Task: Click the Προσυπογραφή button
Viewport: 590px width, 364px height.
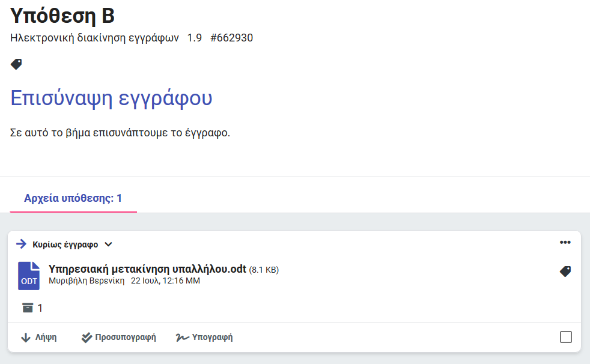Action: [x=118, y=338]
